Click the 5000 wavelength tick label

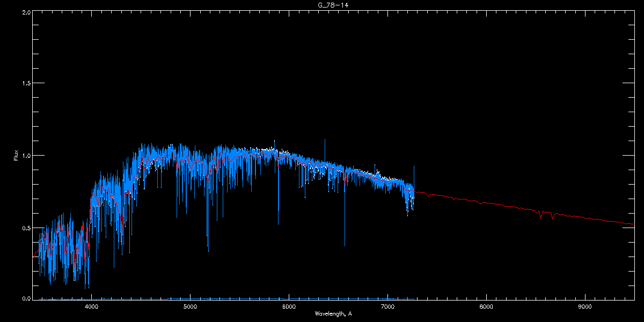(x=190, y=306)
